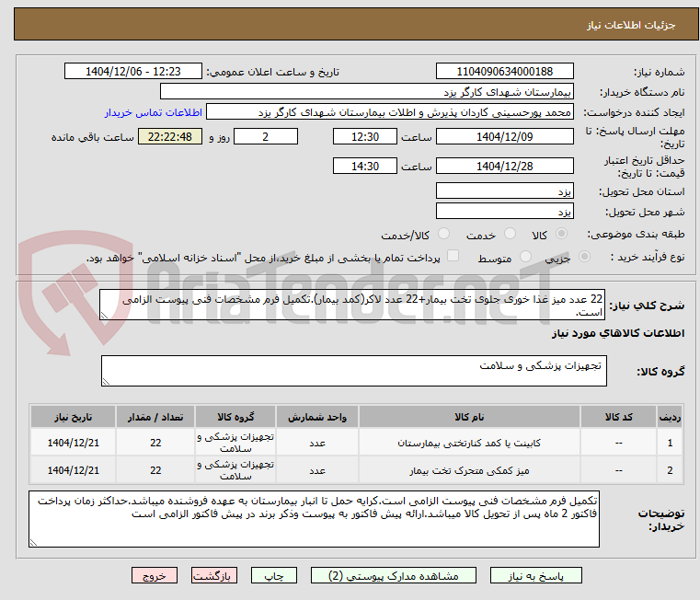
Task: Grab the resize handle of گروه کالا box
Action: (x=106, y=382)
